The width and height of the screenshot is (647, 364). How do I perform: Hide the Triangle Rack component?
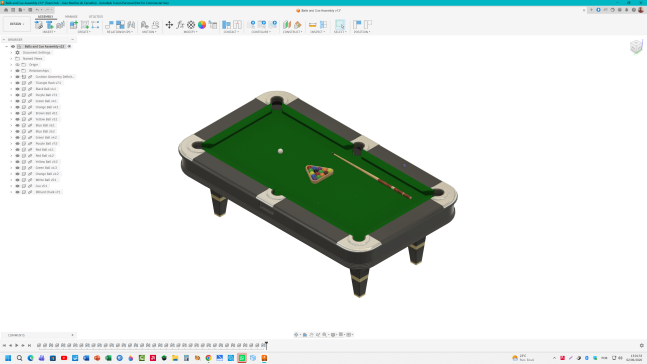click(17, 83)
